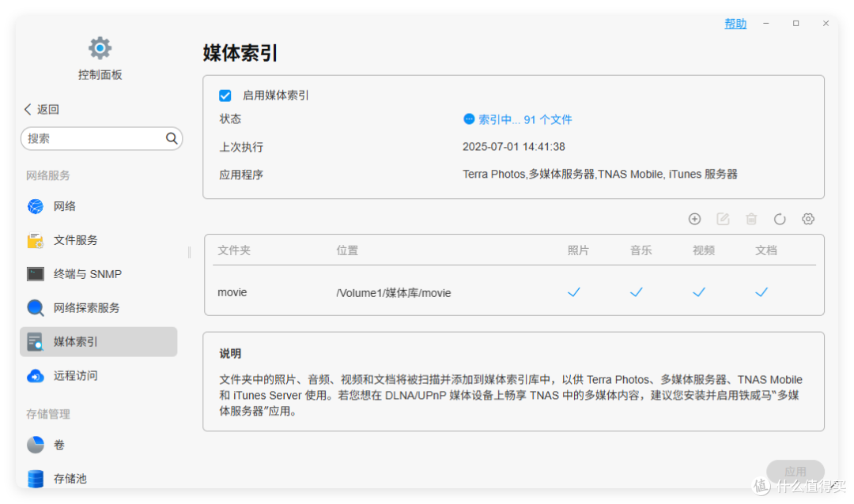
Task: Edit the selected indexed folder
Action: [x=723, y=219]
